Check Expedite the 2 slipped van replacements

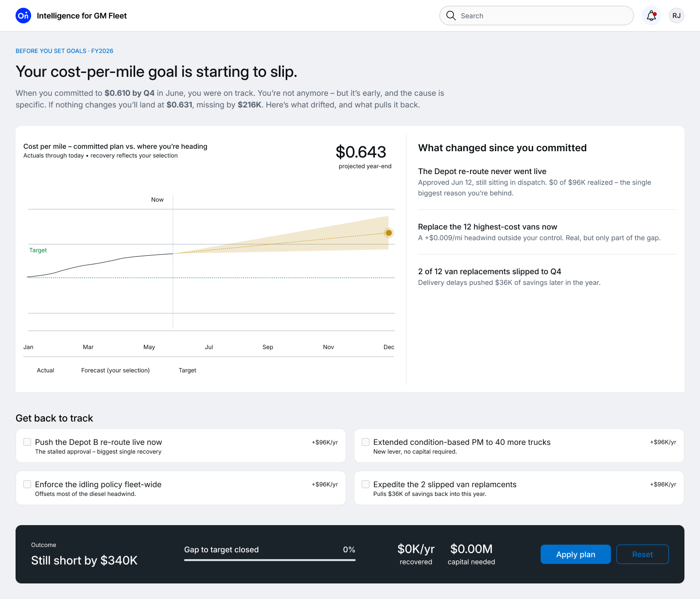point(366,484)
